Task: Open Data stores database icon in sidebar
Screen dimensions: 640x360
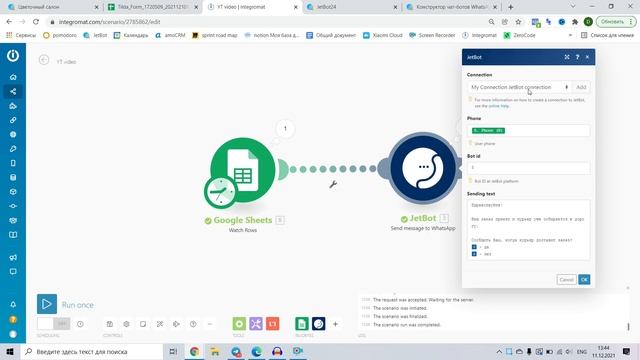Action: coord(13,177)
